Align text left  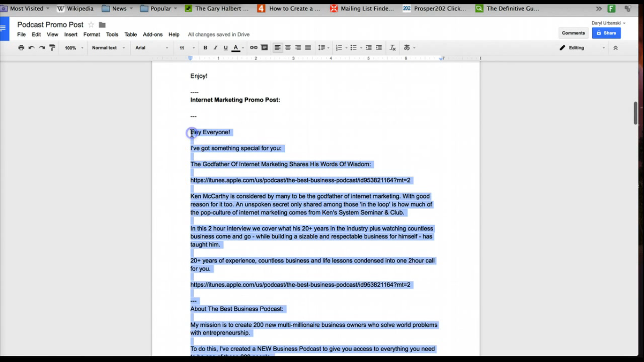[278, 48]
